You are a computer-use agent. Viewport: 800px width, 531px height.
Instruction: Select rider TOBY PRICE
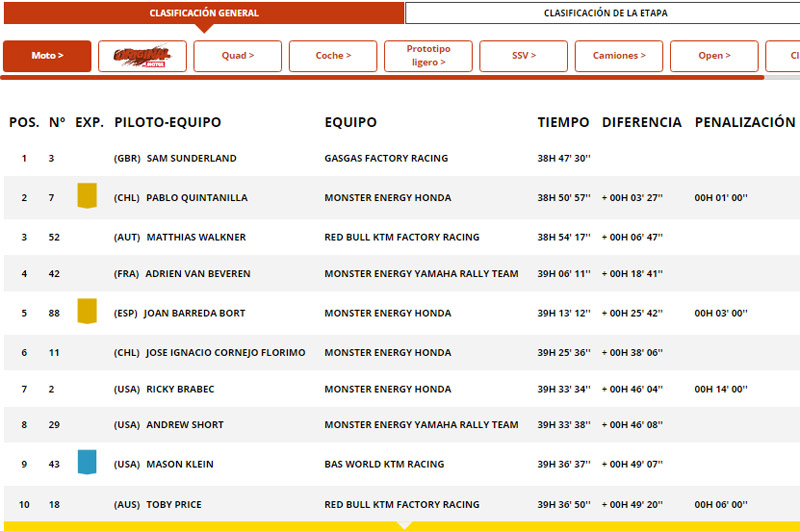pyautogui.click(x=174, y=504)
